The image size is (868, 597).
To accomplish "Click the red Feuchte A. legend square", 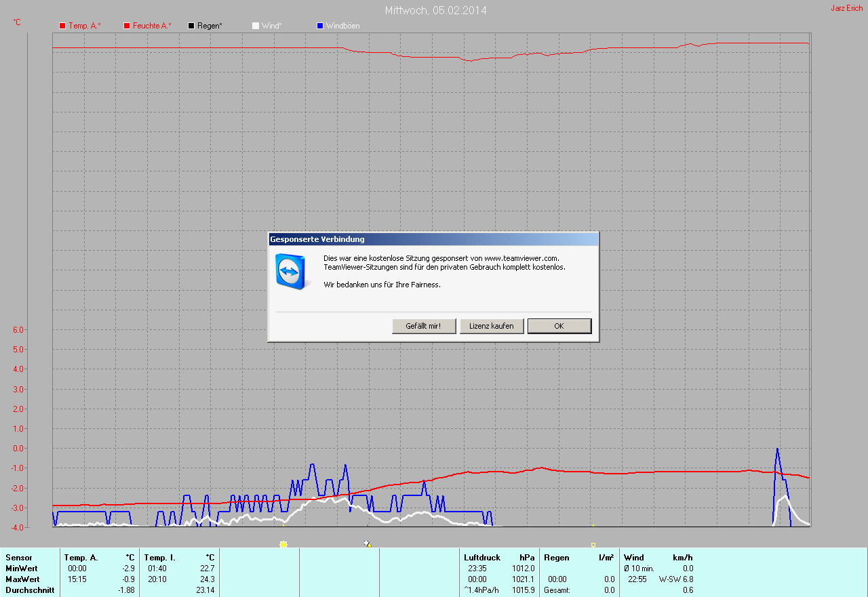I will pyautogui.click(x=127, y=26).
